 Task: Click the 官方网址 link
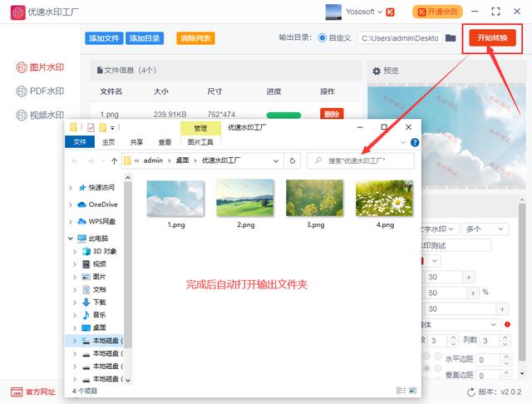click(41, 392)
